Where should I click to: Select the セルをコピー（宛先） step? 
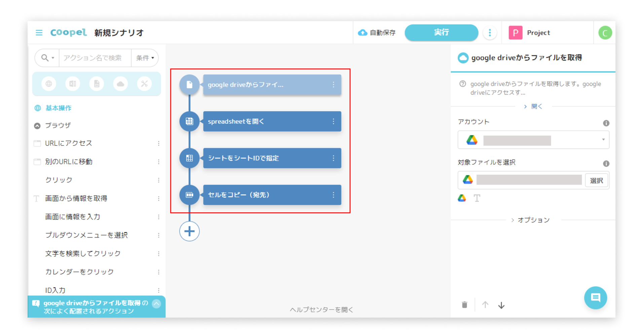tap(272, 195)
